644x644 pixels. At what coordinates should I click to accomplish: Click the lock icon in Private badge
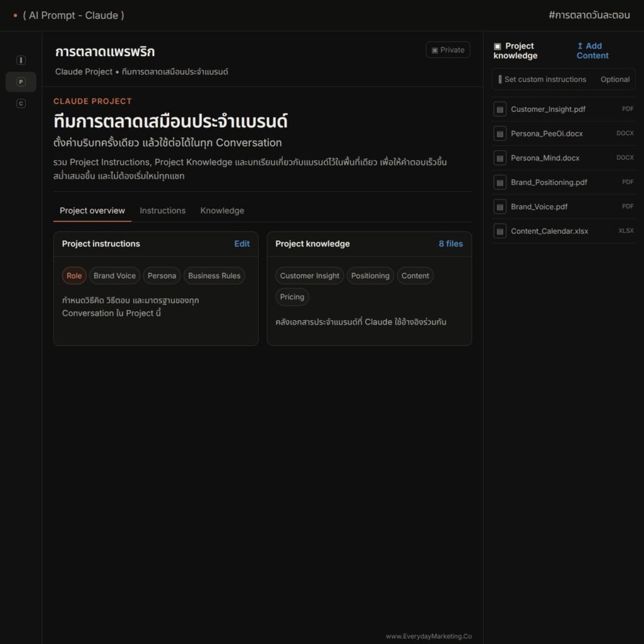click(x=435, y=50)
